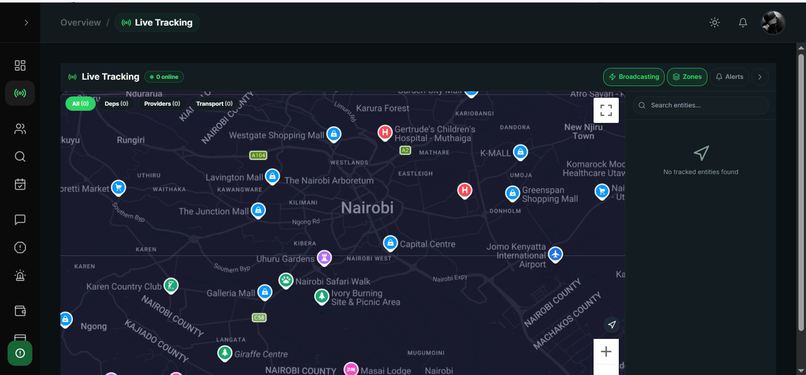Open the Alerts button

pyautogui.click(x=729, y=77)
